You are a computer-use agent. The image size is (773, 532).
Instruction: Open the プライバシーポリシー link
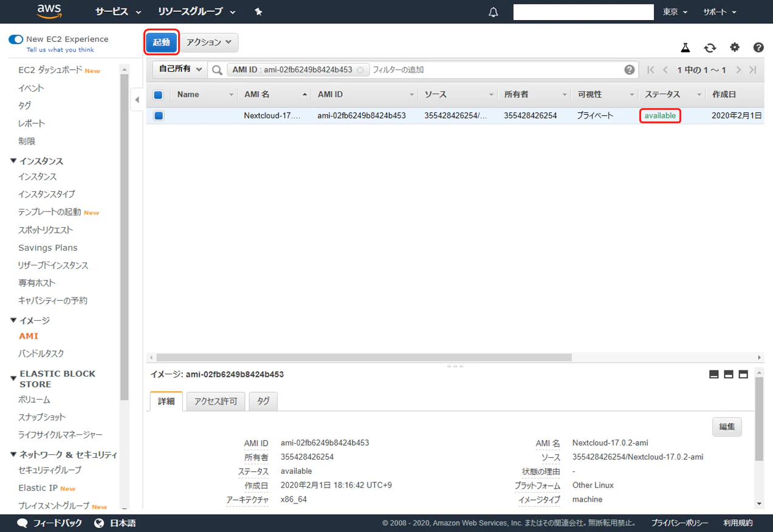679,523
